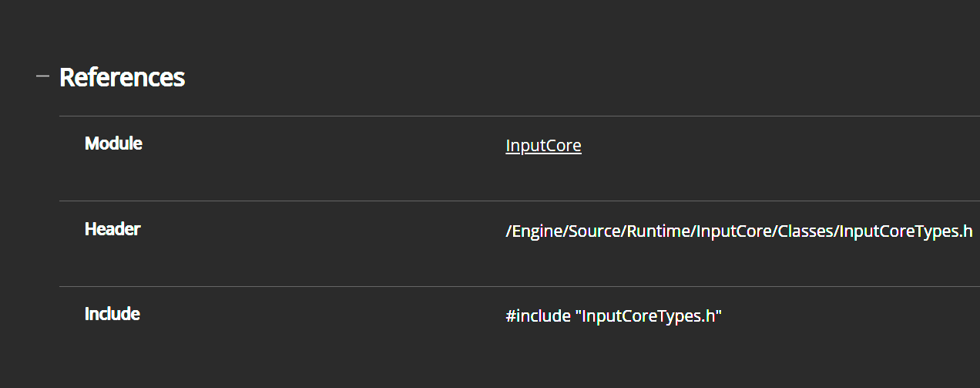Click the Header row label

click(x=112, y=229)
